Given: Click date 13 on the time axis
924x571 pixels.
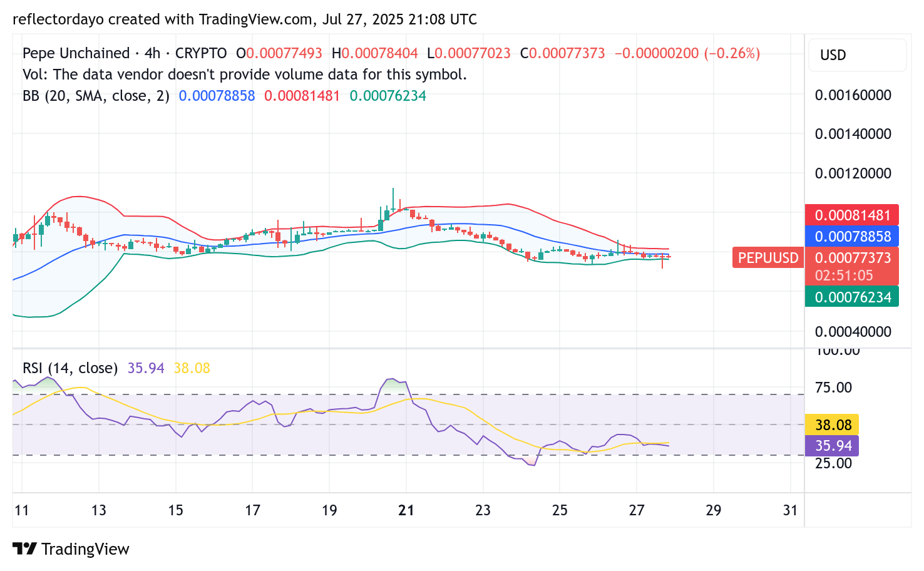Looking at the screenshot, I should [x=99, y=510].
